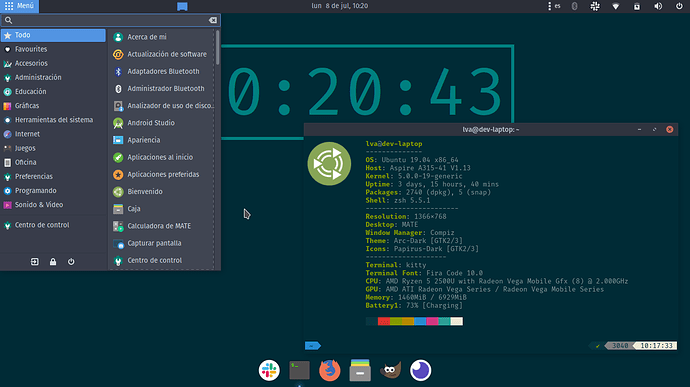Click the application list scrollbar

point(217,48)
